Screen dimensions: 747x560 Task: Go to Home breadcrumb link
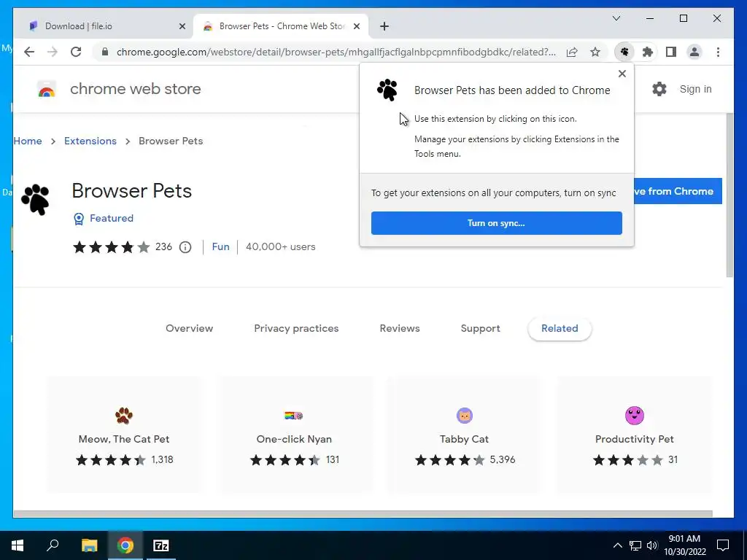pyautogui.click(x=28, y=141)
